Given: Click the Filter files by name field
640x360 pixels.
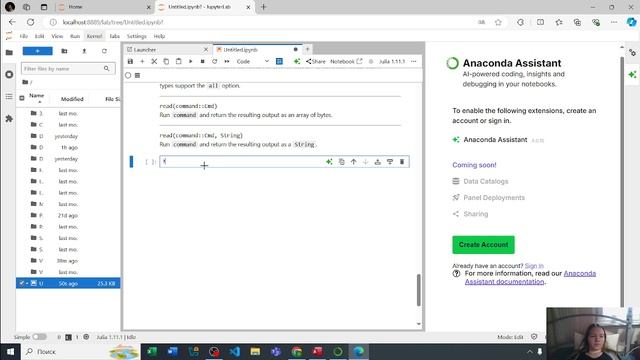Looking at the screenshot, I should (x=68, y=69).
